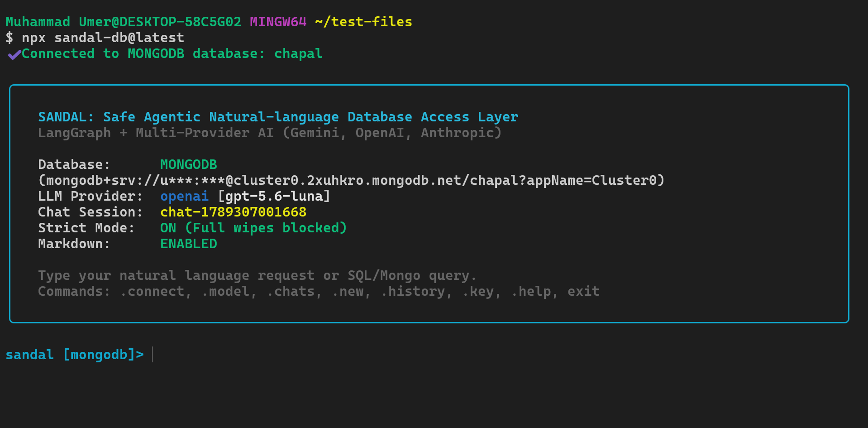Viewport: 868px width, 428px height.
Task: Click the 'LLM Provider:' label
Action: (x=91, y=196)
